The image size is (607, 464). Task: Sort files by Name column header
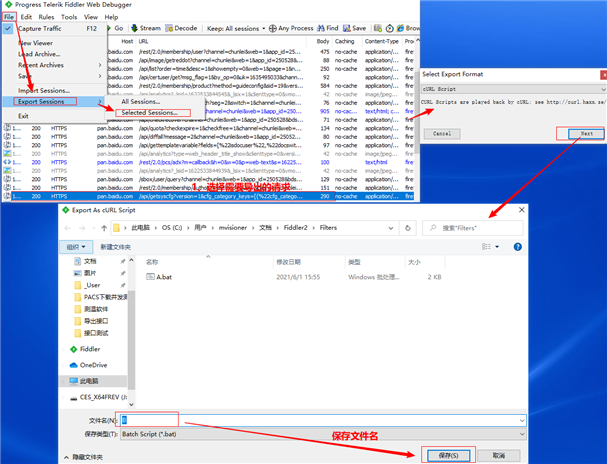pyautogui.click(x=152, y=262)
